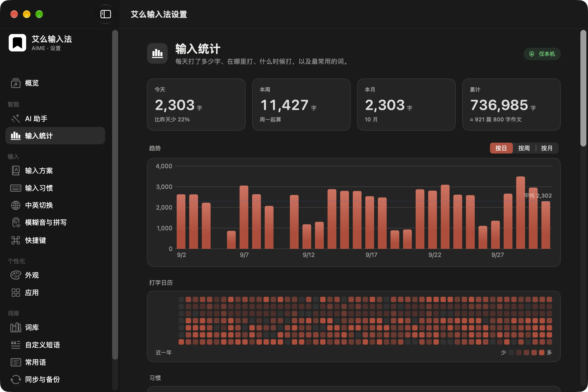Click the 输入统计 menu label in sidebar

pos(39,136)
